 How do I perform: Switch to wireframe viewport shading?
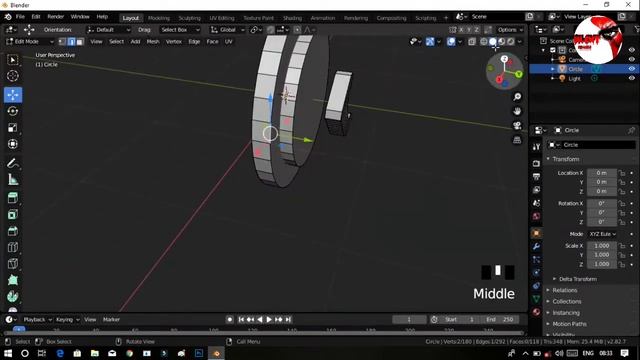tap(484, 42)
